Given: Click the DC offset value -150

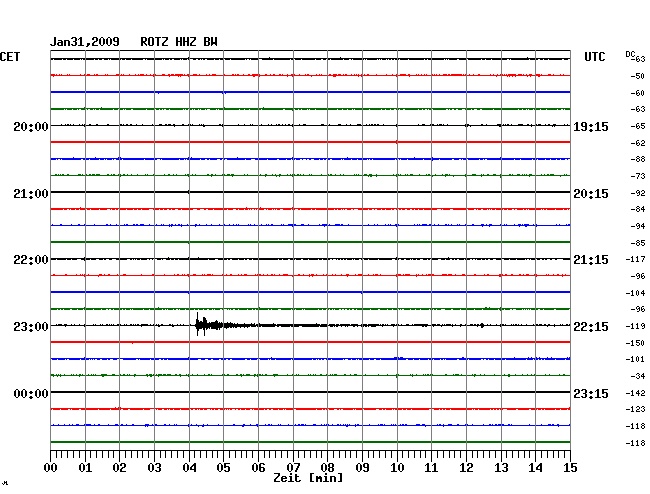Looking at the screenshot, I should click(x=635, y=344).
